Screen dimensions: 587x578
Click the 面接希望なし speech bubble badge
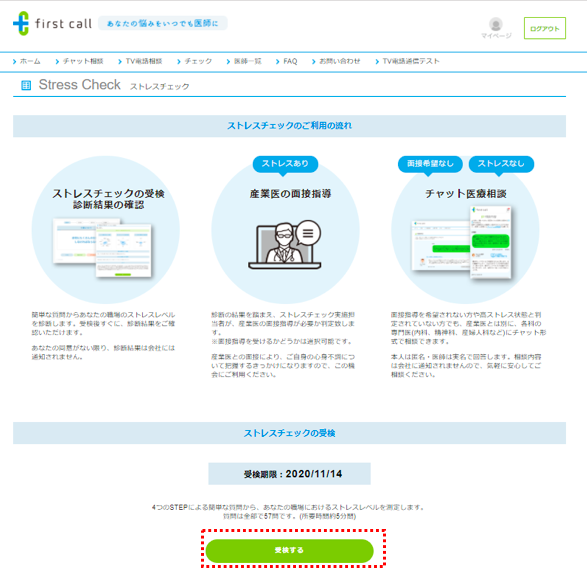pyautogui.click(x=430, y=165)
